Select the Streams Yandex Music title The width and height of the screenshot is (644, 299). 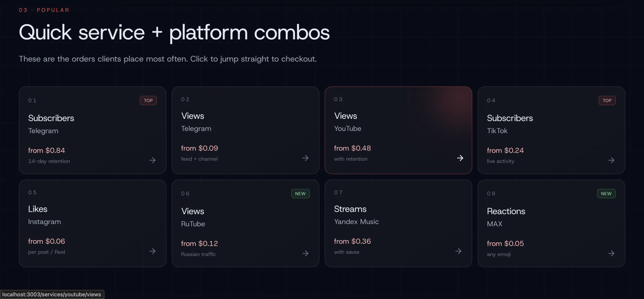(x=350, y=209)
